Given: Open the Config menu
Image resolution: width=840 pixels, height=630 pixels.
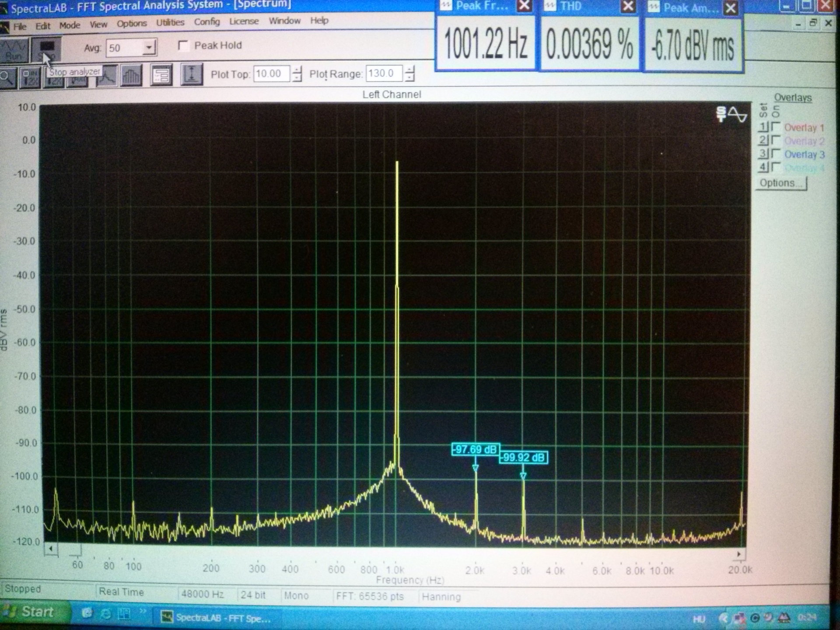Looking at the screenshot, I should pyautogui.click(x=206, y=21).
